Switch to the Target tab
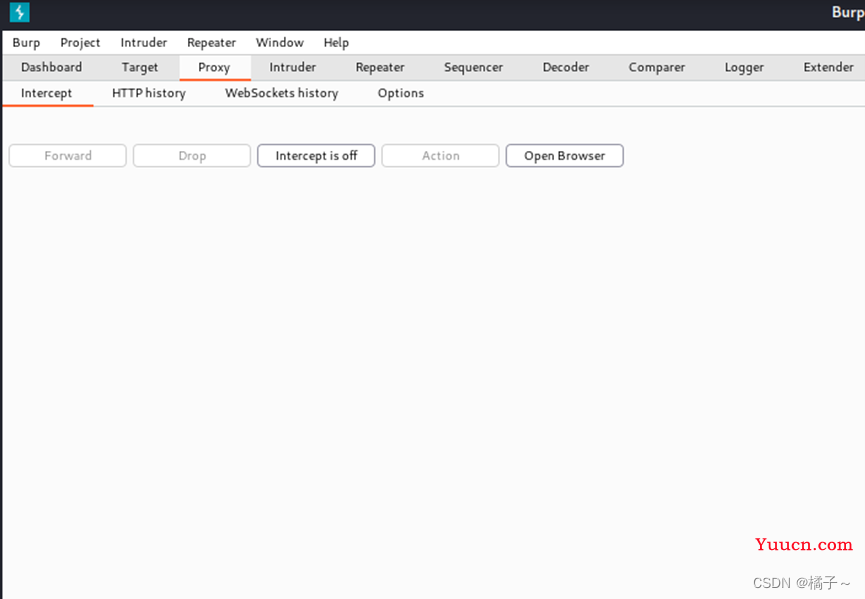The height and width of the screenshot is (599, 865). pos(140,67)
